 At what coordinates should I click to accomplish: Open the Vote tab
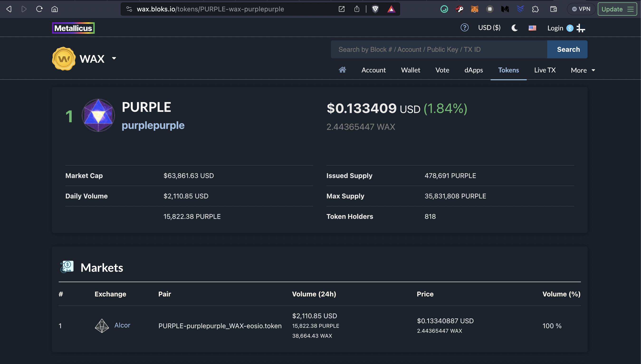[x=442, y=70]
